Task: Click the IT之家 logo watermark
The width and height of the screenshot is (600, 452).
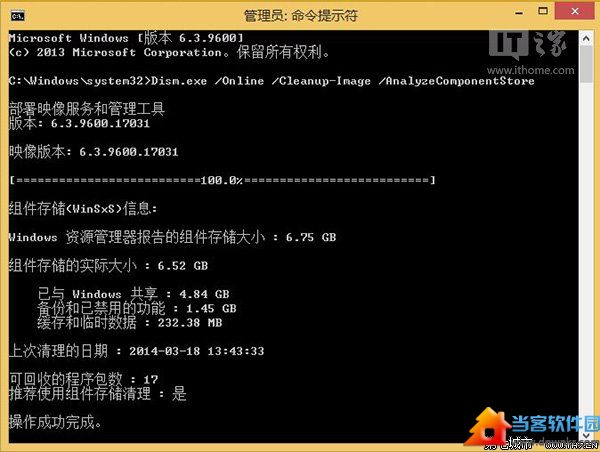Action: tap(528, 45)
